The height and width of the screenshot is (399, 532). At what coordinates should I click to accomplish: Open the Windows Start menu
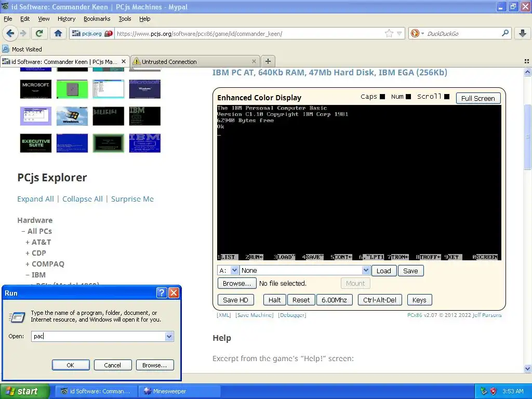(x=24, y=391)
